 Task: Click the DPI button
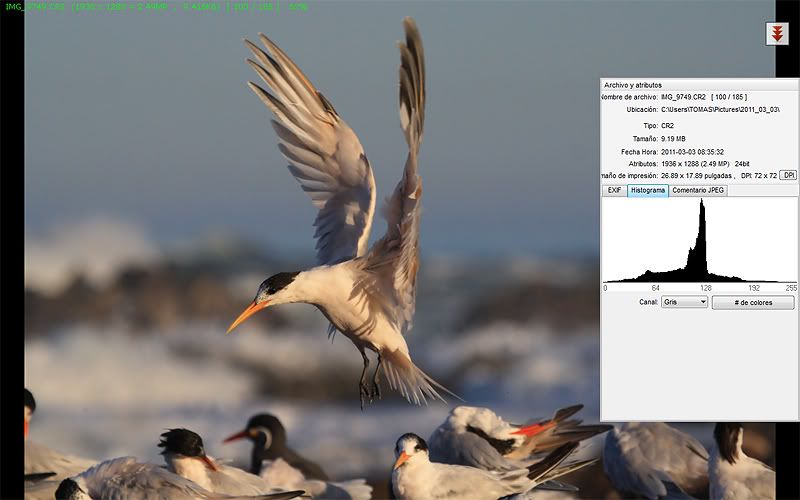point(788,175)
